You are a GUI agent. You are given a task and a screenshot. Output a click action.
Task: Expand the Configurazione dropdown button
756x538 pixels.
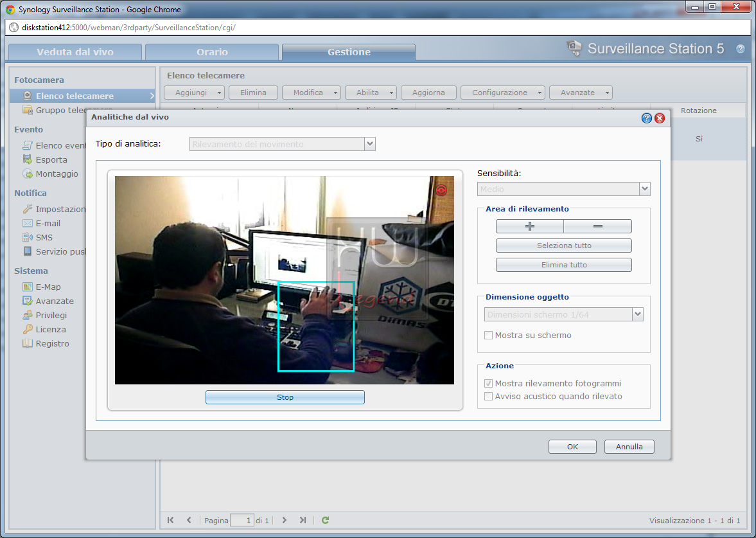click(540, 93)
